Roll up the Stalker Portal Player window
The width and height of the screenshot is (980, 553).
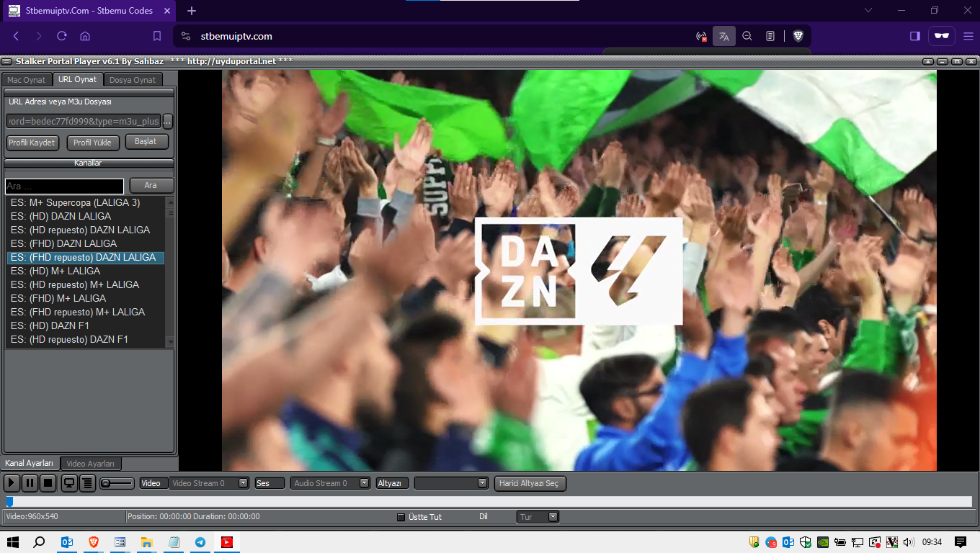[x=928, y=61]
